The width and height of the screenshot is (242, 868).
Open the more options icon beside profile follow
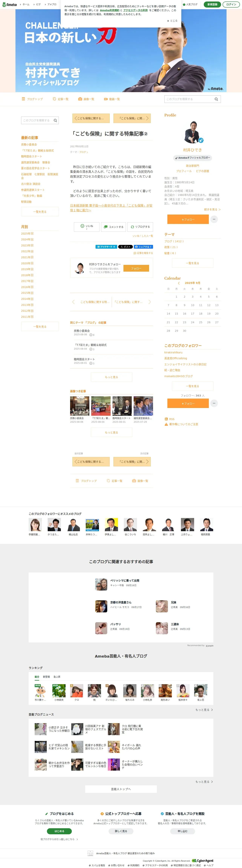tap(214, 219)
